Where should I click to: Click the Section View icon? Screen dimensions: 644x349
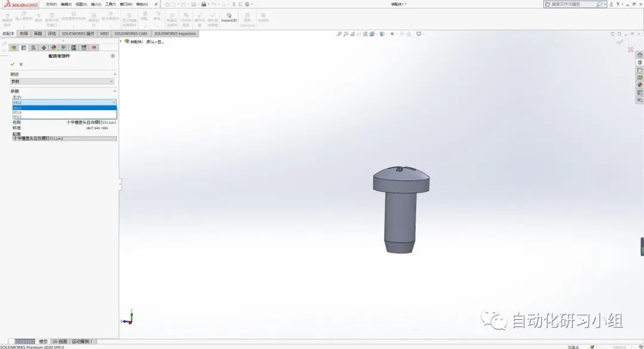coord(365,34)
